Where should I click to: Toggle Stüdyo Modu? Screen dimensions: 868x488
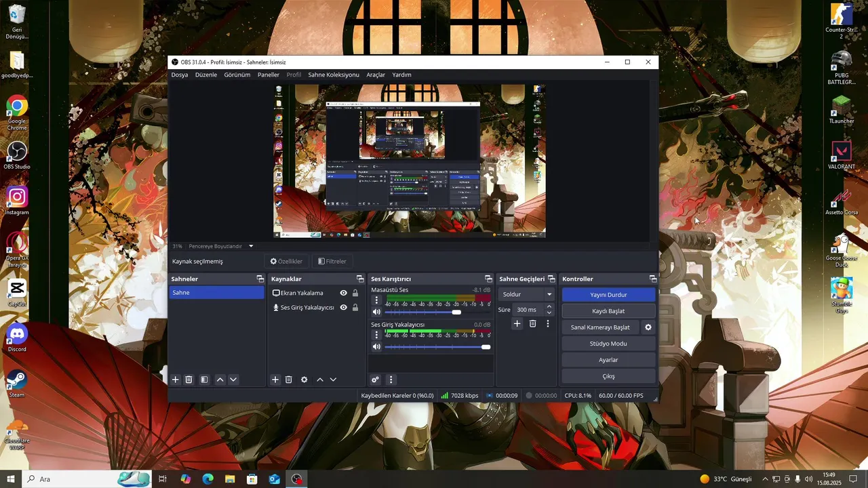point(608,344)
